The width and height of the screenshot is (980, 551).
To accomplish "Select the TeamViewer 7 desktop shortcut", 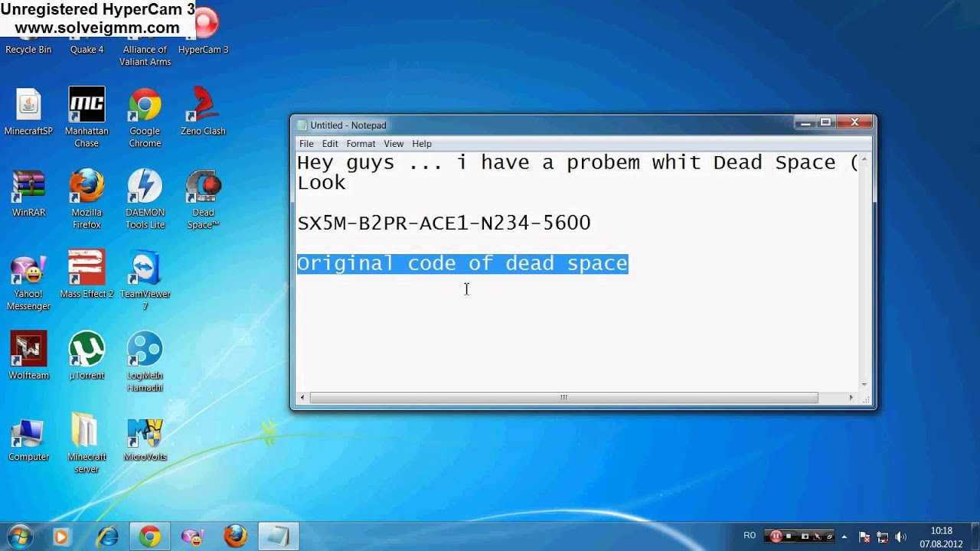I will [145, 281].
